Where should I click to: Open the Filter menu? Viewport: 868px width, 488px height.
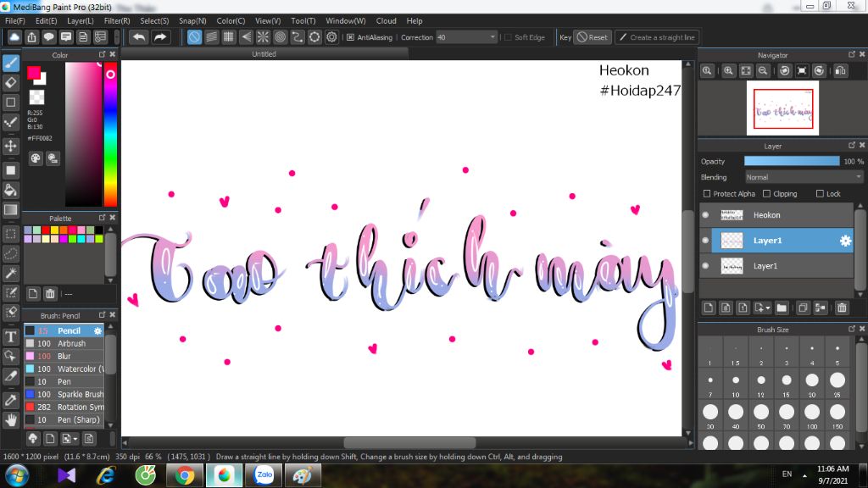click(117, 20)
